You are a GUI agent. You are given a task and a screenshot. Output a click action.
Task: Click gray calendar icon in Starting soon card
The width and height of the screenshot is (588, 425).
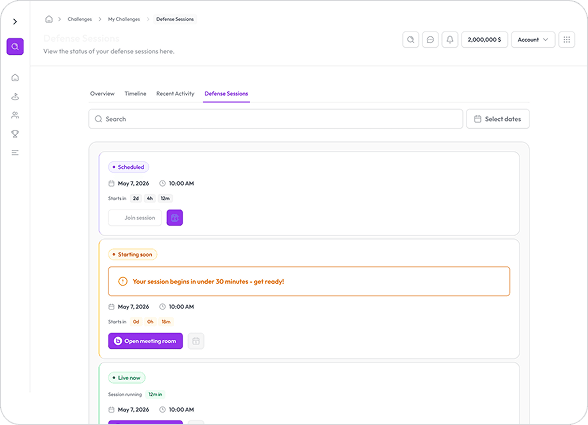(x=196, y=341)
